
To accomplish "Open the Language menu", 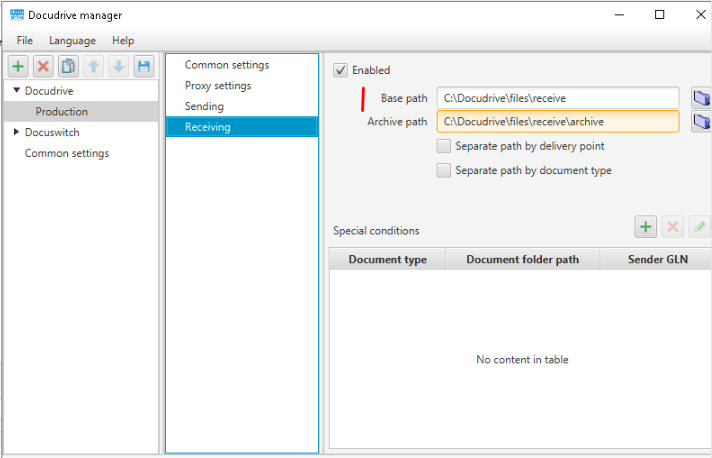I will pos(72,40).
